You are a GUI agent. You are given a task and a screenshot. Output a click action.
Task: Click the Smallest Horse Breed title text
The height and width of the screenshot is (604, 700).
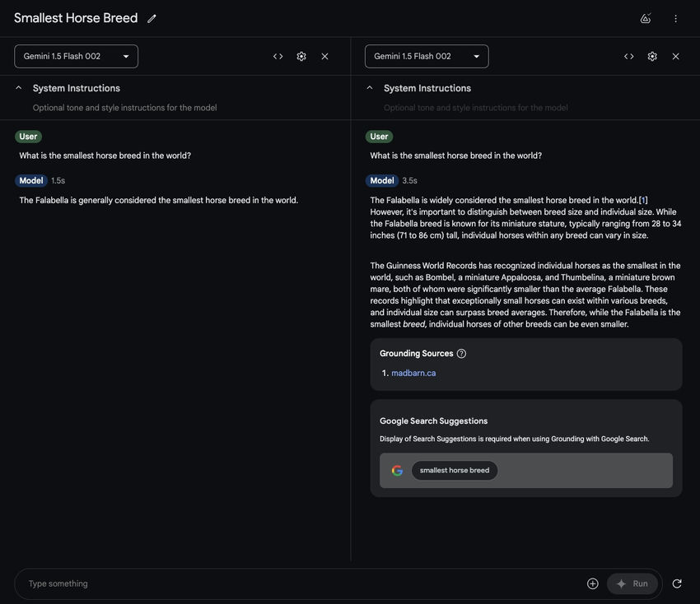pos(76,18)
